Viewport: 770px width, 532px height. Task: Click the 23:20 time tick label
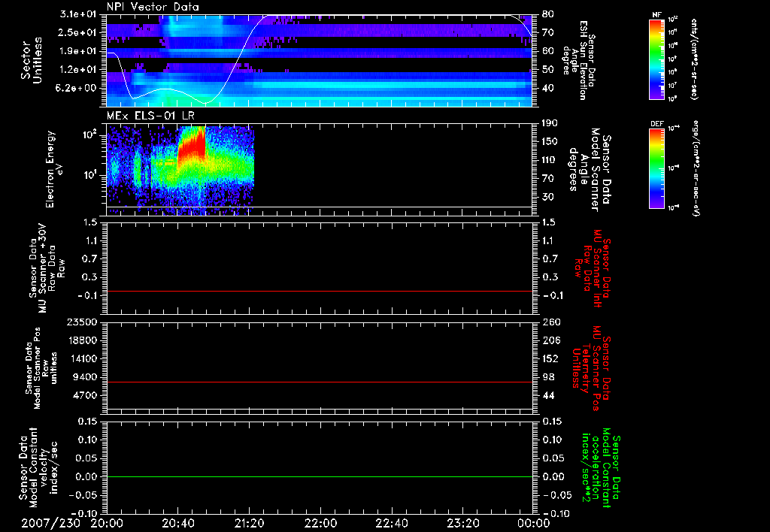462,523
